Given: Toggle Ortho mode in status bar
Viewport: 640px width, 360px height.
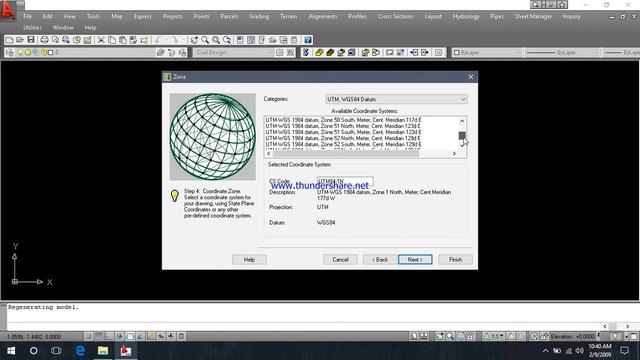Looking at the screenshot, I should point(109,336).
